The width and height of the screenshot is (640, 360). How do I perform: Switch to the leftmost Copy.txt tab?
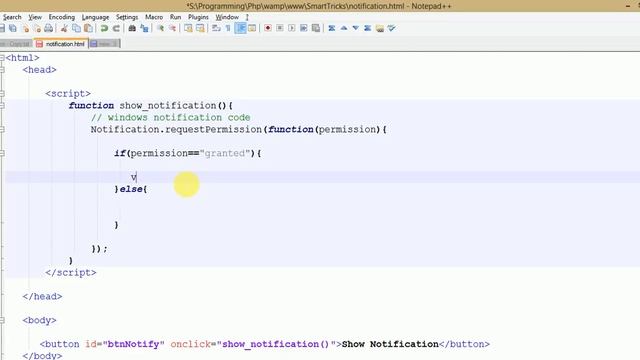(x=16, y=44)
